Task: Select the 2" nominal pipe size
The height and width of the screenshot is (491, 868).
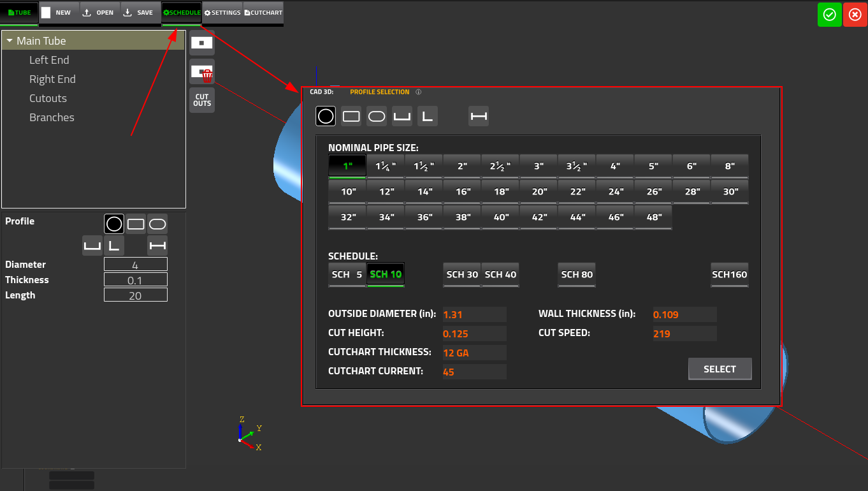Action: 462,166
